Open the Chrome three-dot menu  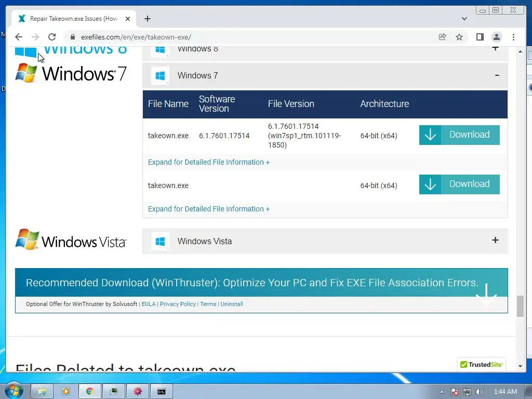513,37
